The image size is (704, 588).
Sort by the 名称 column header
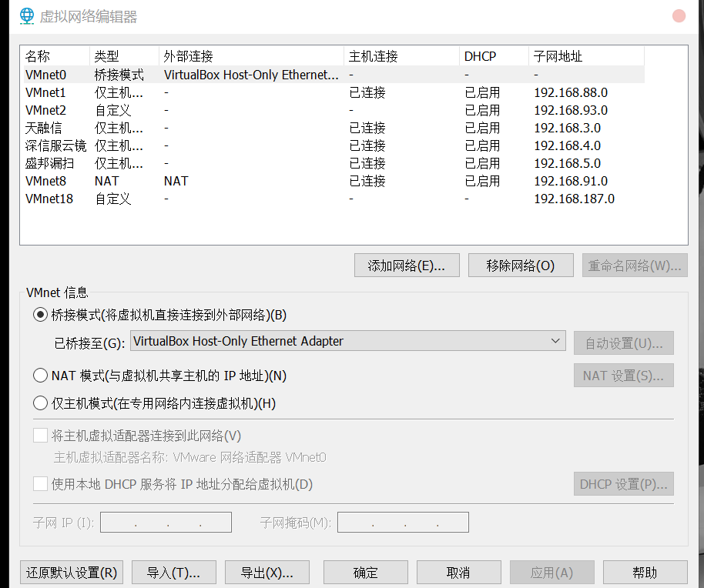[55, 56]
